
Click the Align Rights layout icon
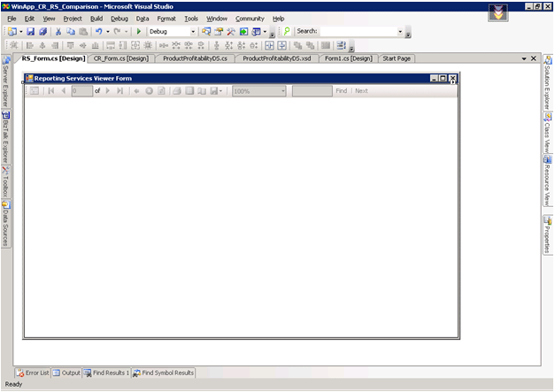coord(55,45)
